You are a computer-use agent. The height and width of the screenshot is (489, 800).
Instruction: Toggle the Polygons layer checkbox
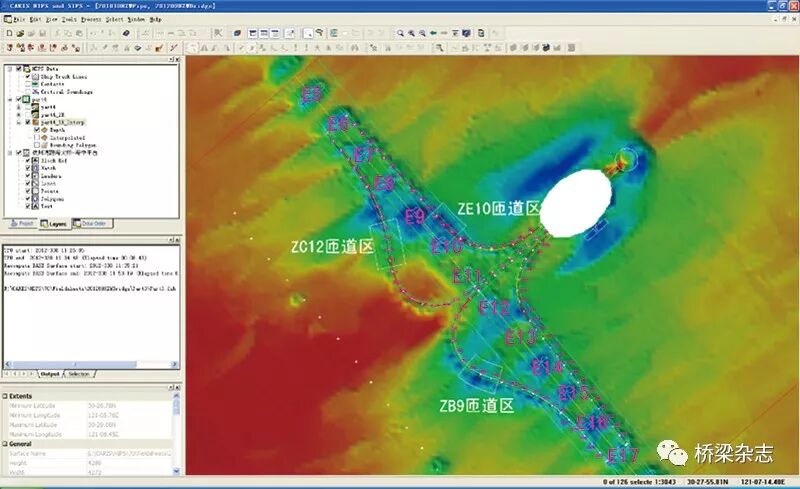(x=28, y=199)
